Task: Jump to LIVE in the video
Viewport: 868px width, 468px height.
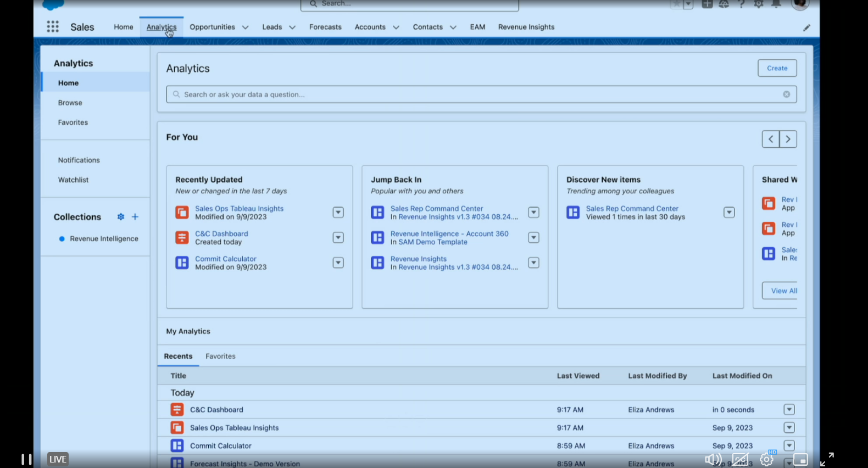Action: (58, 459)
